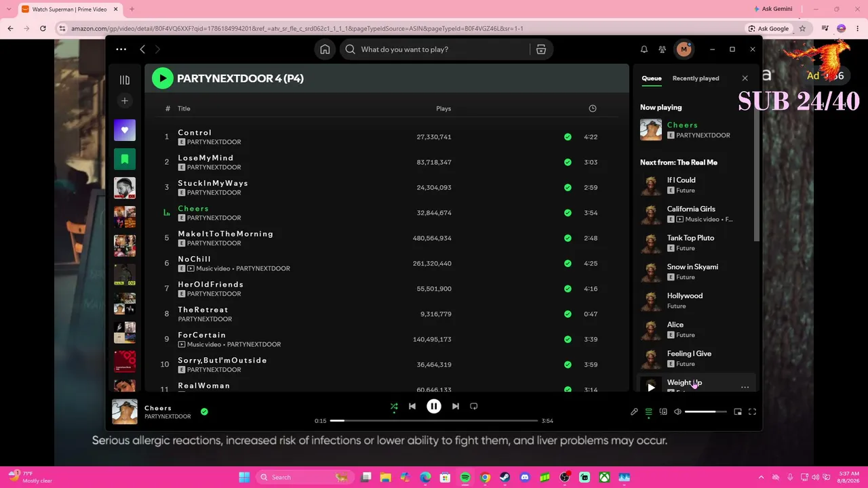Select the StuckInMyWays track title

[213, 183]
